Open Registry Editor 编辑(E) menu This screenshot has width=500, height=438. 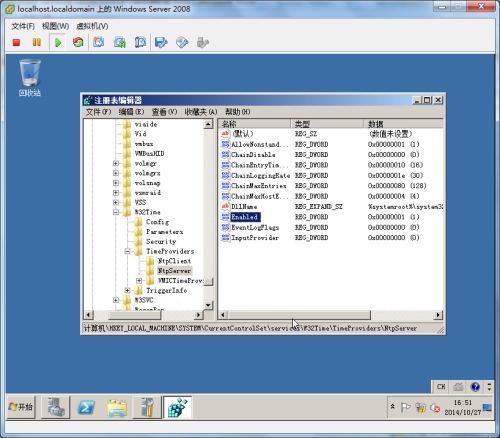coord(131,112)
